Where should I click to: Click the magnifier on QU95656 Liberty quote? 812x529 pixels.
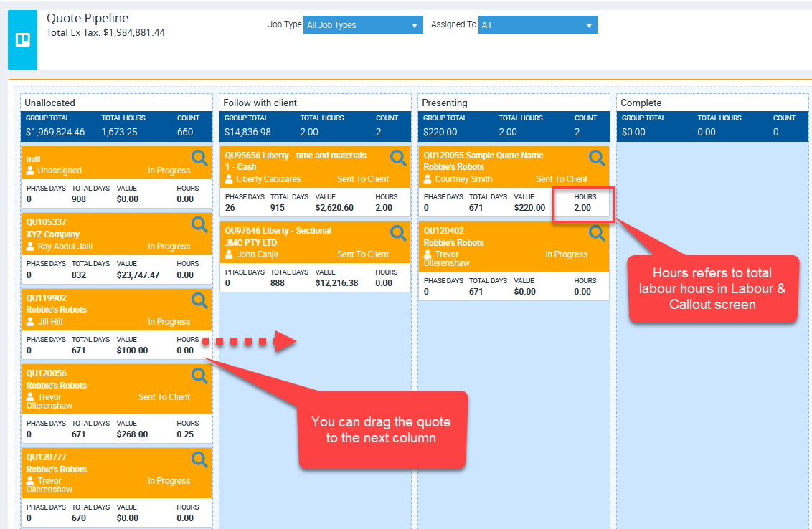398,158
